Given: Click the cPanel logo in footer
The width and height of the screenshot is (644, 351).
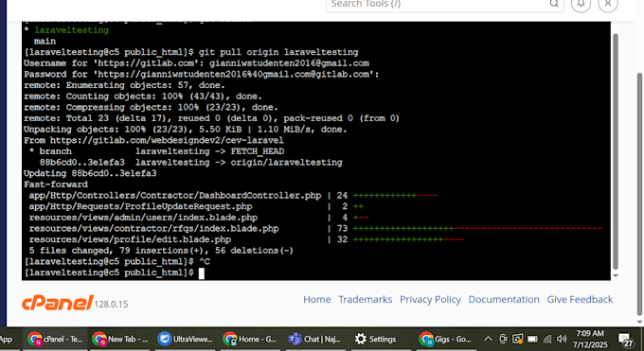Looking at the screenshot, I should pyautogui.click(x=58, y=303).
